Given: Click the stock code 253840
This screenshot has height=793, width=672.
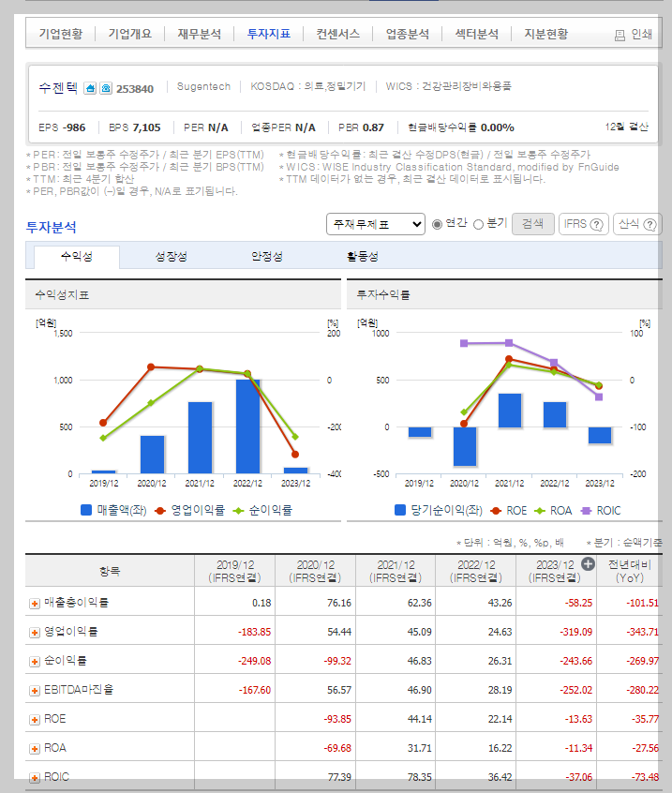Looking at the screenshot, I should coord(135,89).
